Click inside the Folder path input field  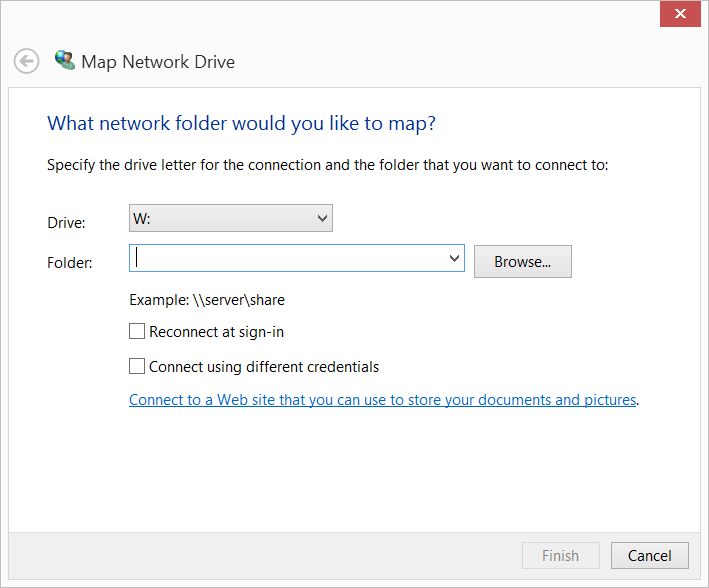pos(290,259)
